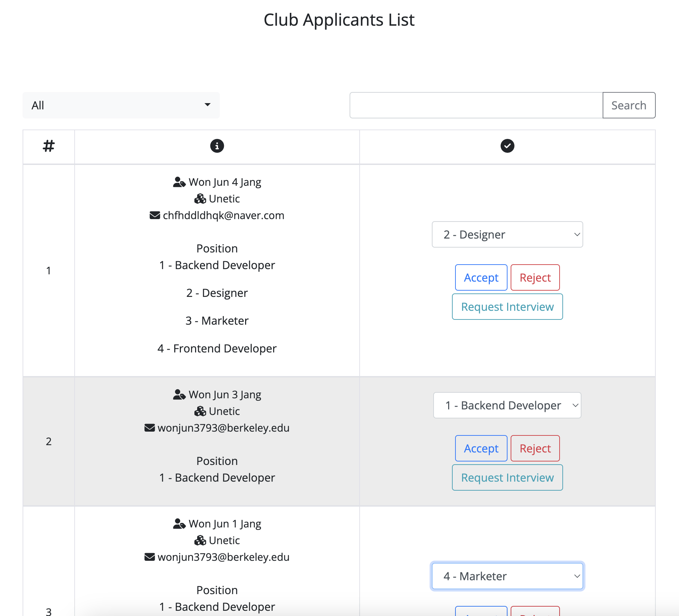Click Reject button for Won Jun 3 Jang

pos(535,448)
